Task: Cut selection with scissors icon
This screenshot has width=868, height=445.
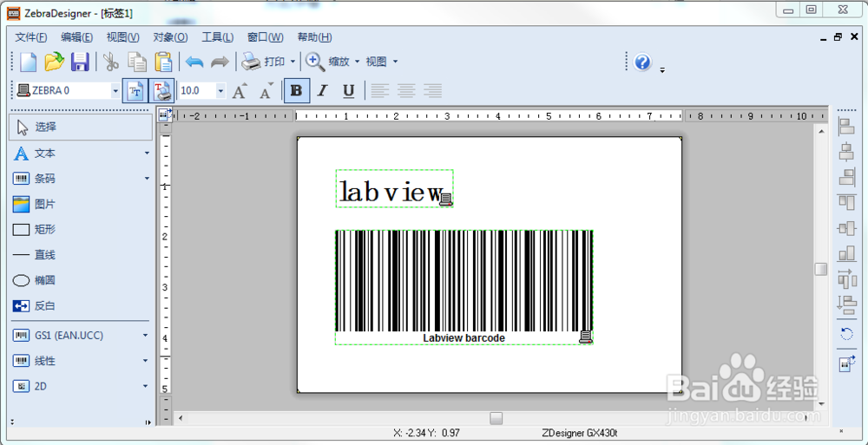Action: pos(111,62)
